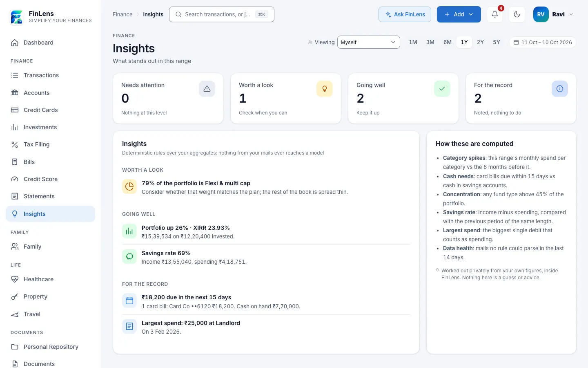Open Credit Cards page

[x=51, y=110]
